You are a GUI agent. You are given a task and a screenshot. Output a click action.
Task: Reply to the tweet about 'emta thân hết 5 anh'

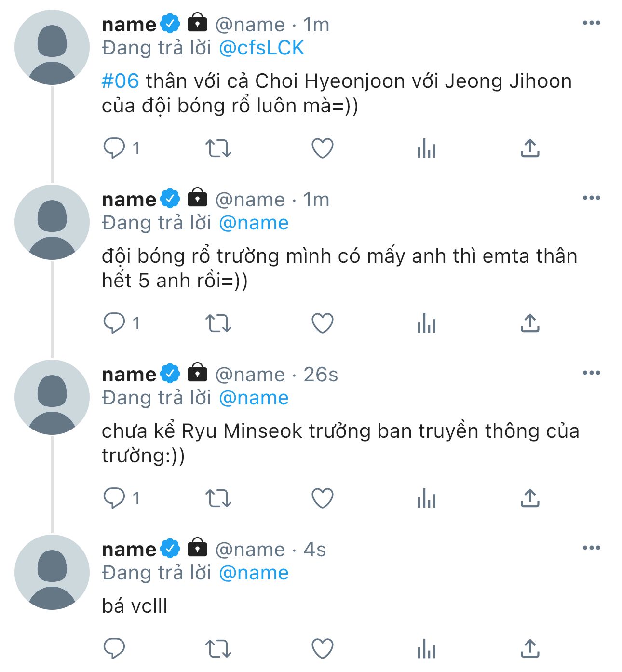pos(114,323)
